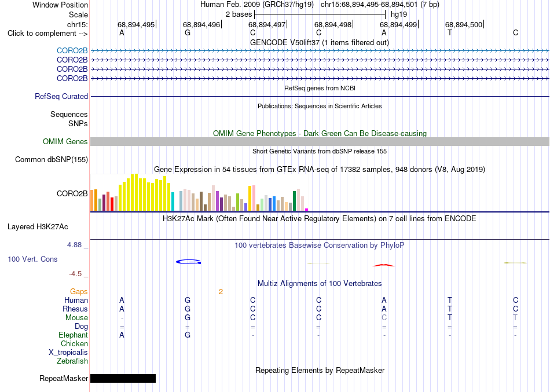
Task: Click position label 68,894,496 on ruler
Action: pyautogui.click(x=201, y=24)
